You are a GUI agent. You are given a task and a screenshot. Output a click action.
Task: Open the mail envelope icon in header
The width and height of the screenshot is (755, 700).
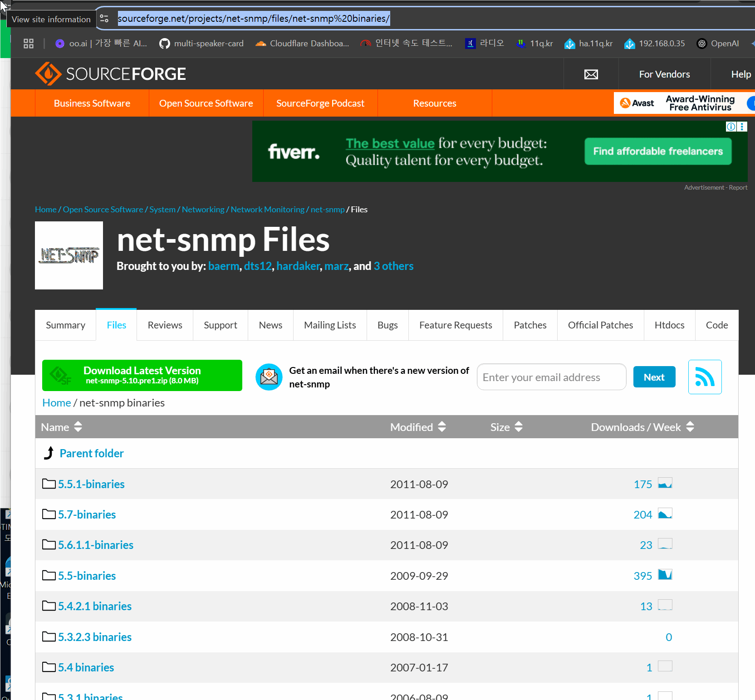tap(591, 74)
